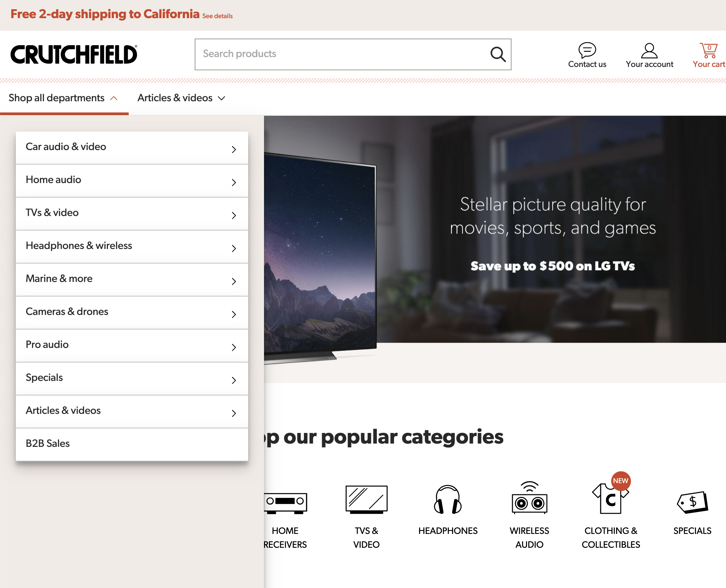Click the search magnifying glass icon

pos(498,54)
